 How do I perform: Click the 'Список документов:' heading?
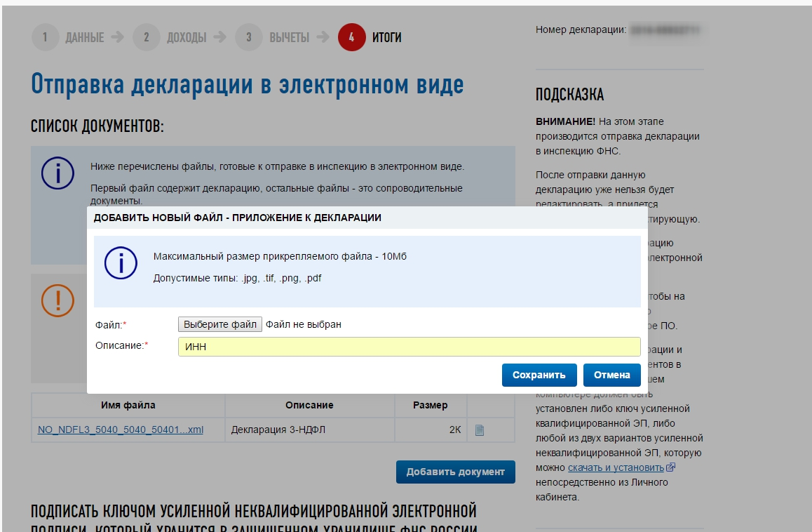97,126
